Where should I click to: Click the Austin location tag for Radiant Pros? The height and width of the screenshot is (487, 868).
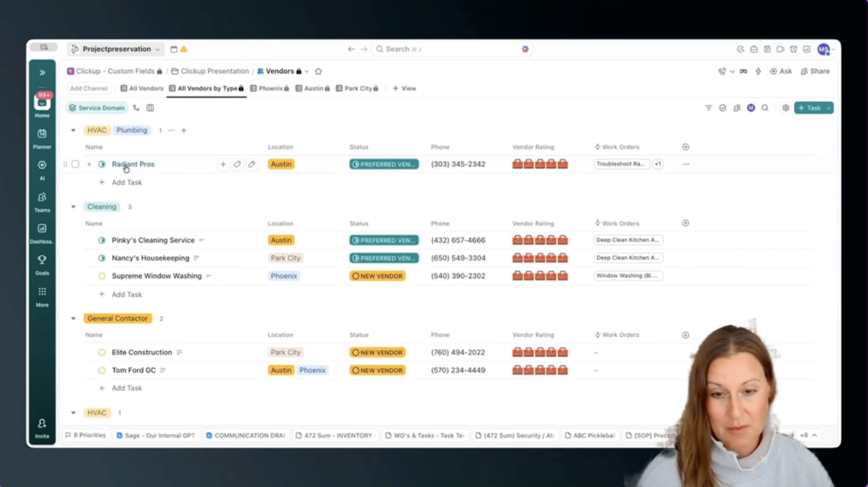[281, 164]
